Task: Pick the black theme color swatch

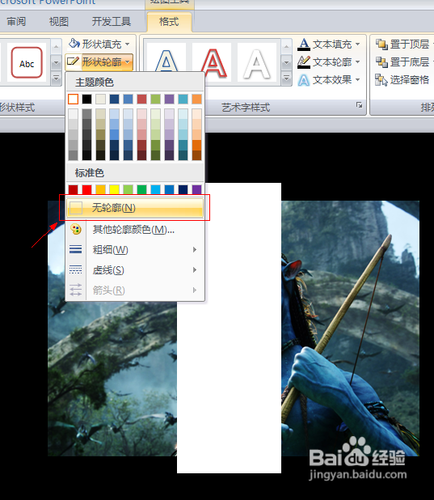Action: (x=87, y=99)
